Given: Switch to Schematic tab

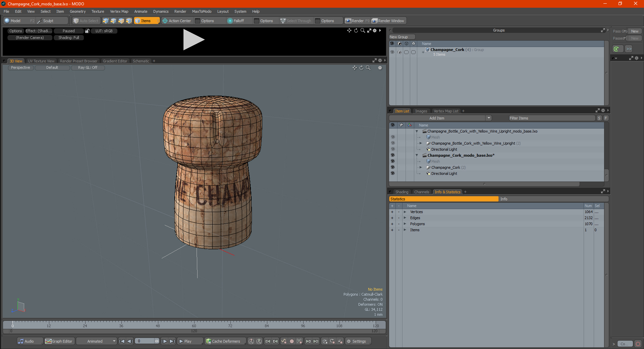Looking at the screenshot, I should (x=141, y=61).
